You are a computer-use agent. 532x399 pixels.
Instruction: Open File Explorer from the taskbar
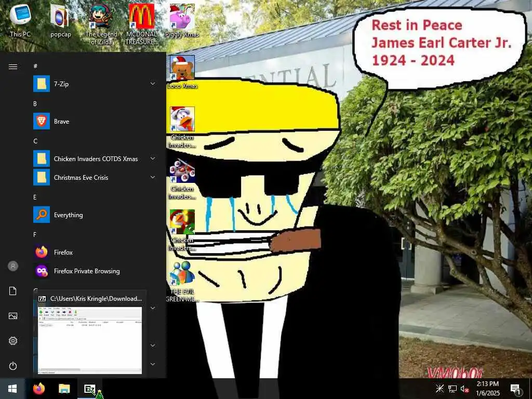click(x=64, y=389)
